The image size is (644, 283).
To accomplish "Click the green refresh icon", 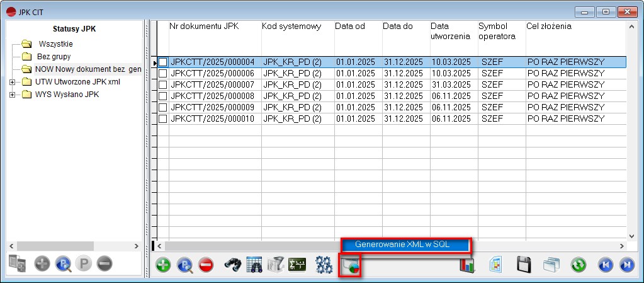I will click(x=579, y=265).
